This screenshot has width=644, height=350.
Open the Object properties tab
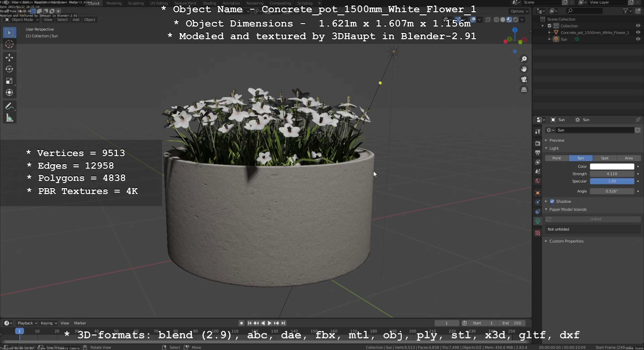[x=538, y=193]
